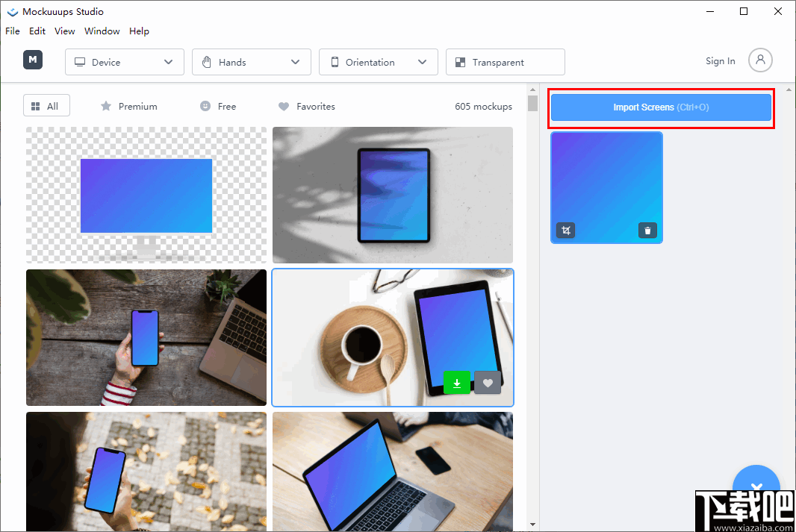Open the File menu
The height and width of the screenshot is (532, 796).
click(12, 31)
